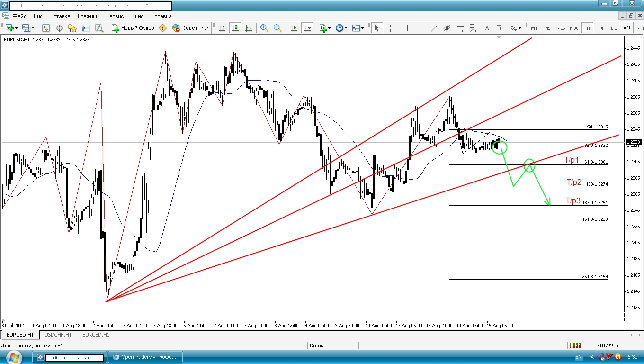
Task: Switch timeframe to M1
Action: (x=534, y=28)
